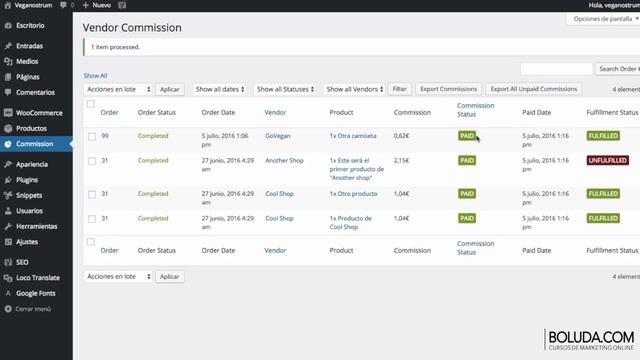Click the WooCommerce icon in sidebar

pyautogui.click(x=8, y=113)
